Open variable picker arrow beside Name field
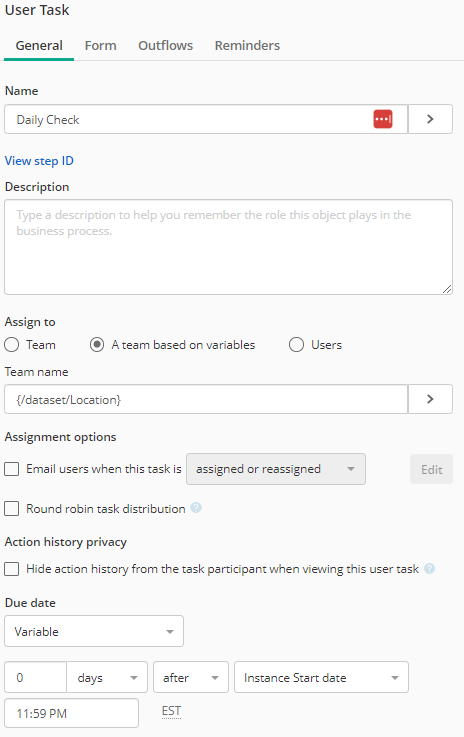 point(430,119)
